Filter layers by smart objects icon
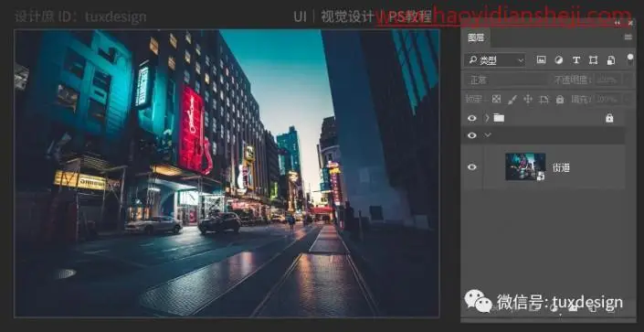644x332 pixels. 611,60
